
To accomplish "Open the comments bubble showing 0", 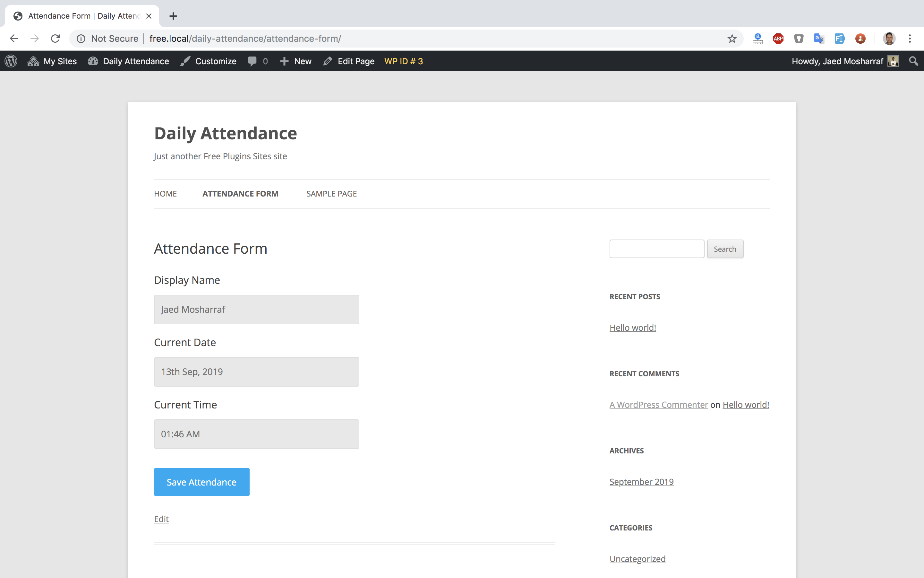I will click(258, 61).
